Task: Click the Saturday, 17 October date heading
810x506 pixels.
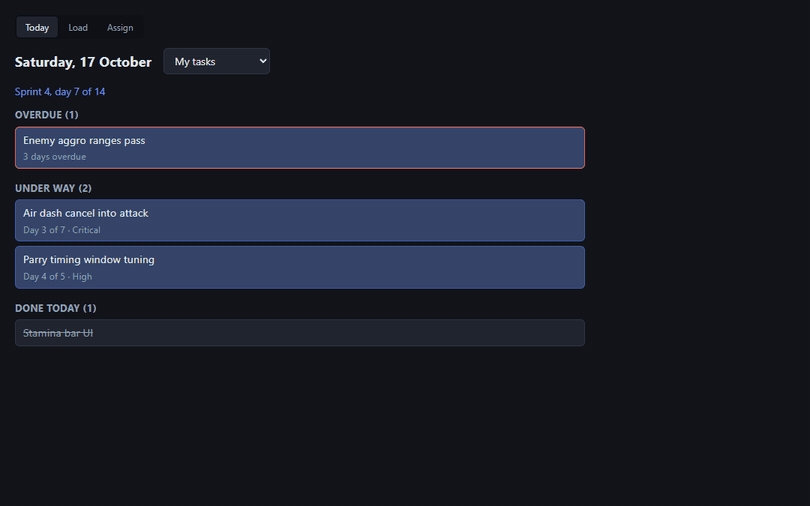Action: coord(83,62)
